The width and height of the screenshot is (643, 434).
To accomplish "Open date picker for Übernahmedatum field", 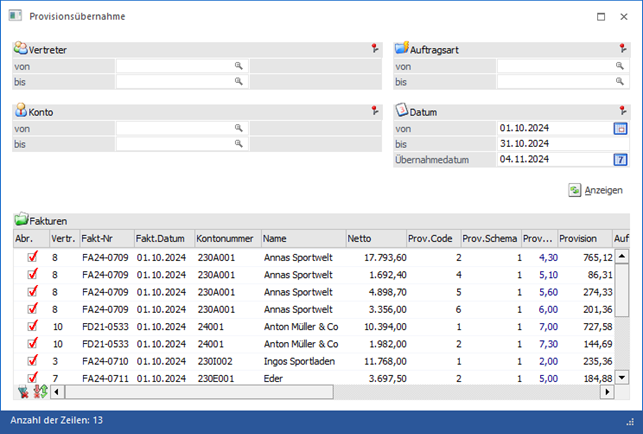I will (619, 159).
